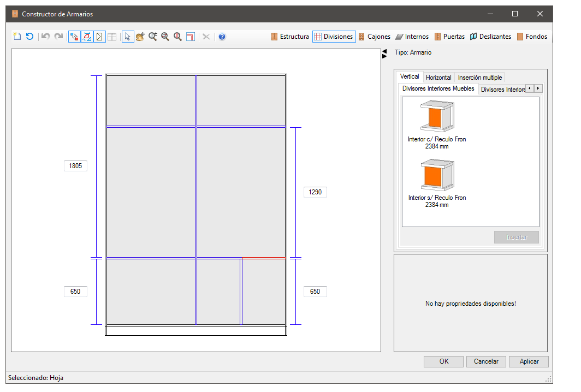
Task: Click the magnifier with red circle icon
Action: coord(178,37)
